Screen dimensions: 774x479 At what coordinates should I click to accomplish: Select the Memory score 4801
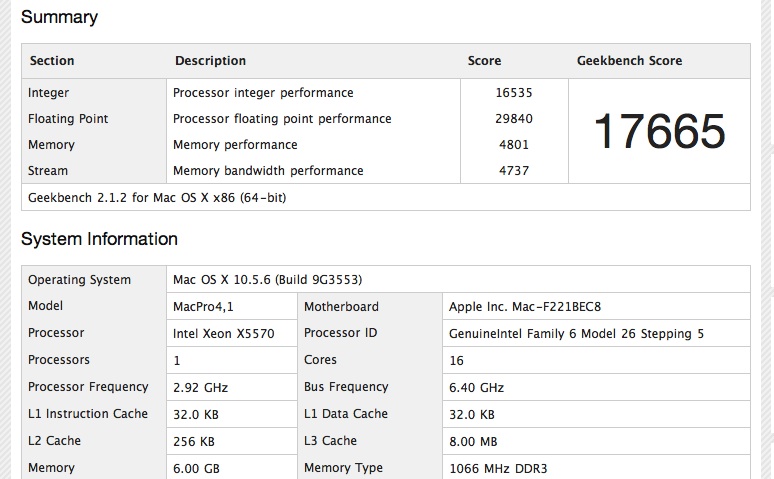click(514, 145)
